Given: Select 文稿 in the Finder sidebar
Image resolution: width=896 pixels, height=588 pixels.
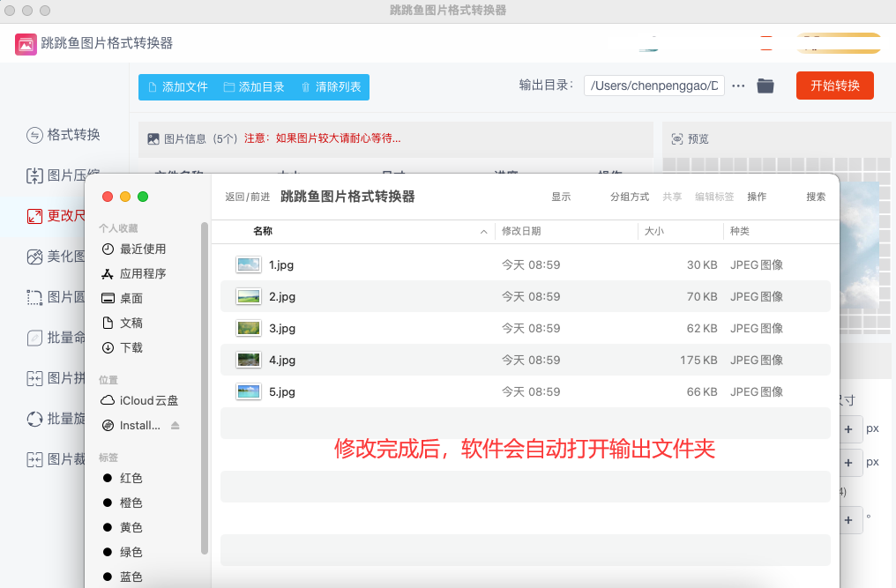Looking at the screenshot, I should (x=123, y=323).
